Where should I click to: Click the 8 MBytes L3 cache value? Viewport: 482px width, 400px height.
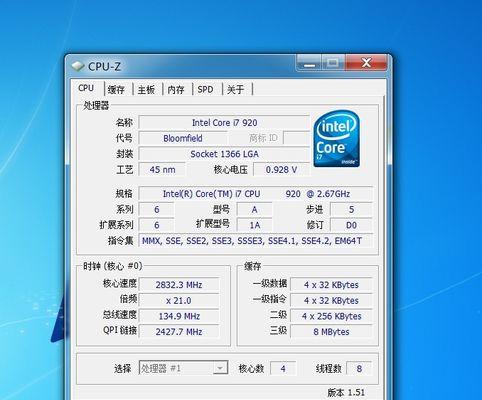pyautogui.click(x=331, y=332)
